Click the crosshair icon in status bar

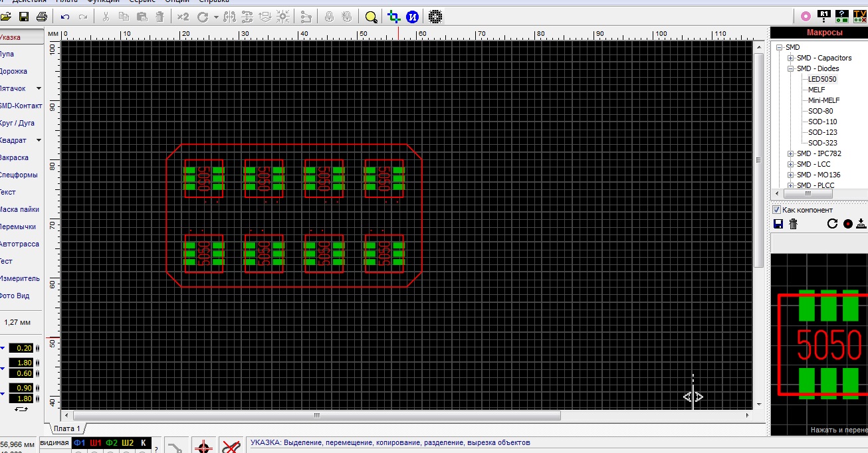pyautogui.click(x=203, y=447)
